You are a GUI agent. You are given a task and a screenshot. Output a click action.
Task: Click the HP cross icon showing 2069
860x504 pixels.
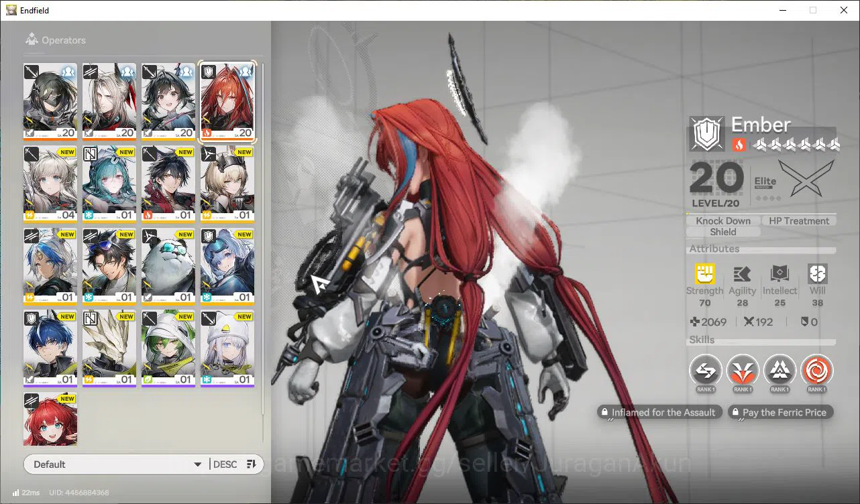(695, 322)
